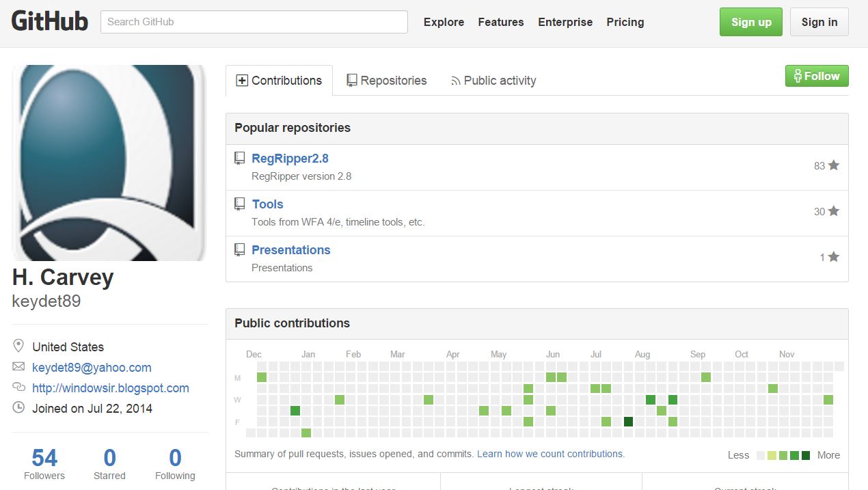The height and width of the screenshot is (490, 868).
Task: Open the Pricing page
Action: [x=625, y=22]
